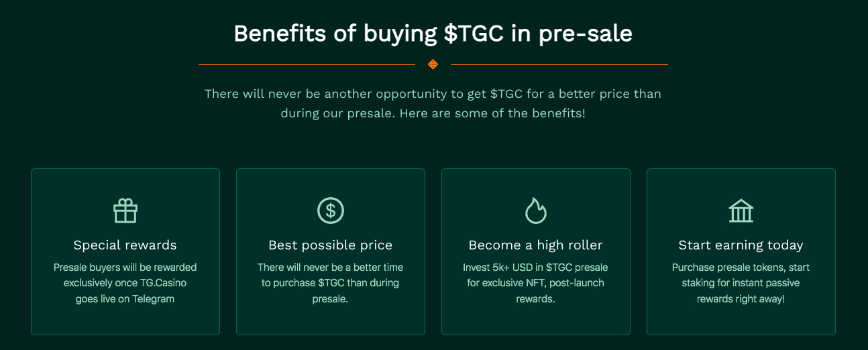Click the orange diamond divider icon
The height and width of the screenshot is (350, 868).
point(433,64)
